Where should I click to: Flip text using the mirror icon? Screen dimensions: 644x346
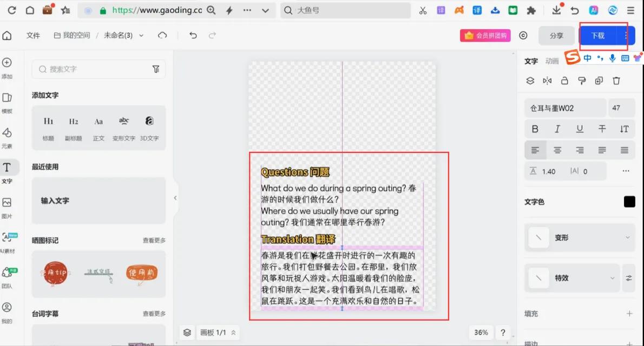pyautogui.click(x=547, y=81)
